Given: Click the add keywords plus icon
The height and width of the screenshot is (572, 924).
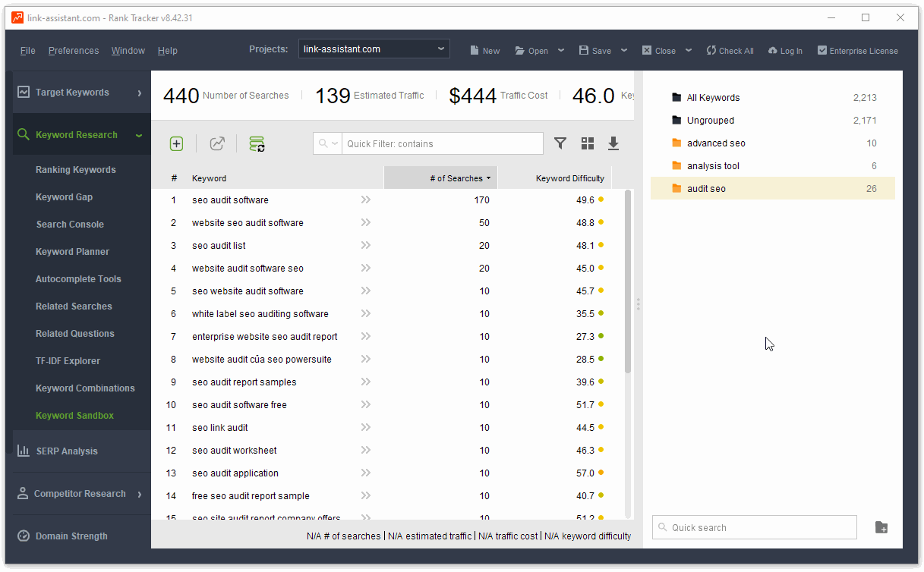Looking at the screenshot, I should coord(176,143).
